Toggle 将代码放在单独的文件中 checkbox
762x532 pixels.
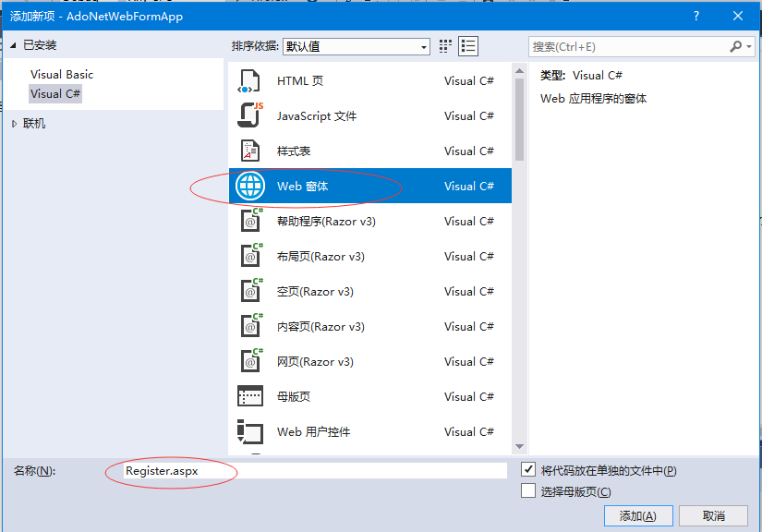[x=528, y=470]
